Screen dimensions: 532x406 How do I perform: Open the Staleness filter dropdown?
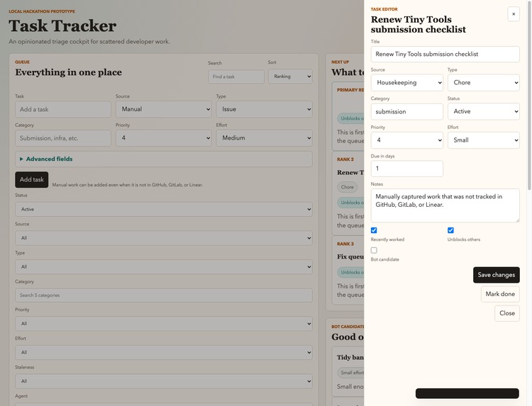click(x=164, y=381)
